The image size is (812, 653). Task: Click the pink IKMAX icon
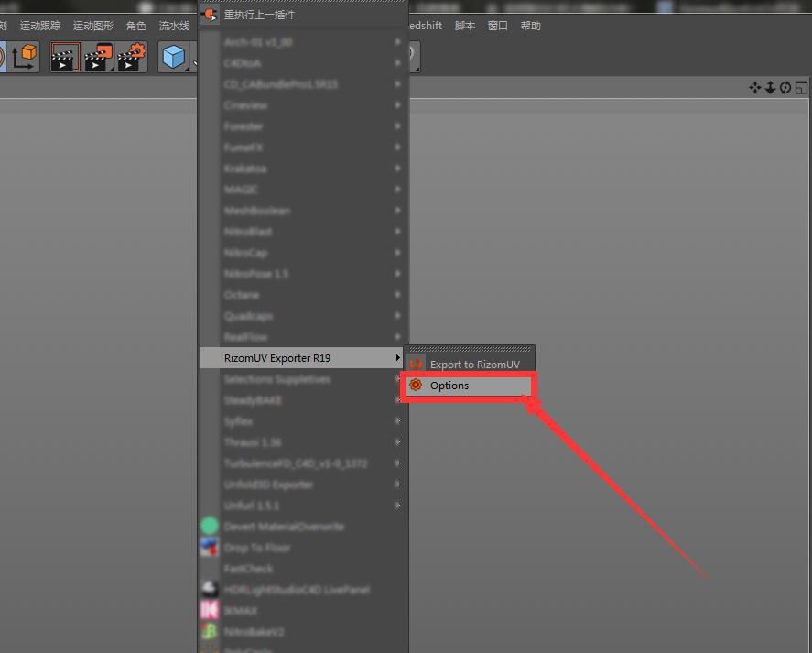pyautogui.click(x=210, y=610)
